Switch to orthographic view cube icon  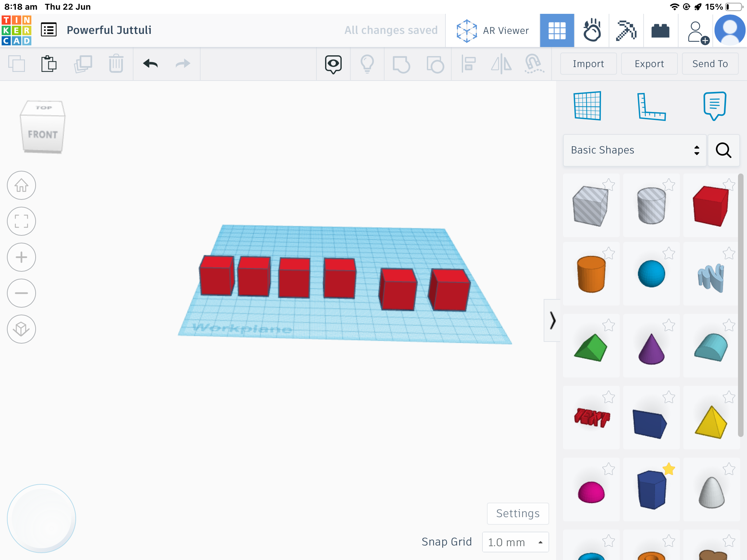[x=21, y=329]
